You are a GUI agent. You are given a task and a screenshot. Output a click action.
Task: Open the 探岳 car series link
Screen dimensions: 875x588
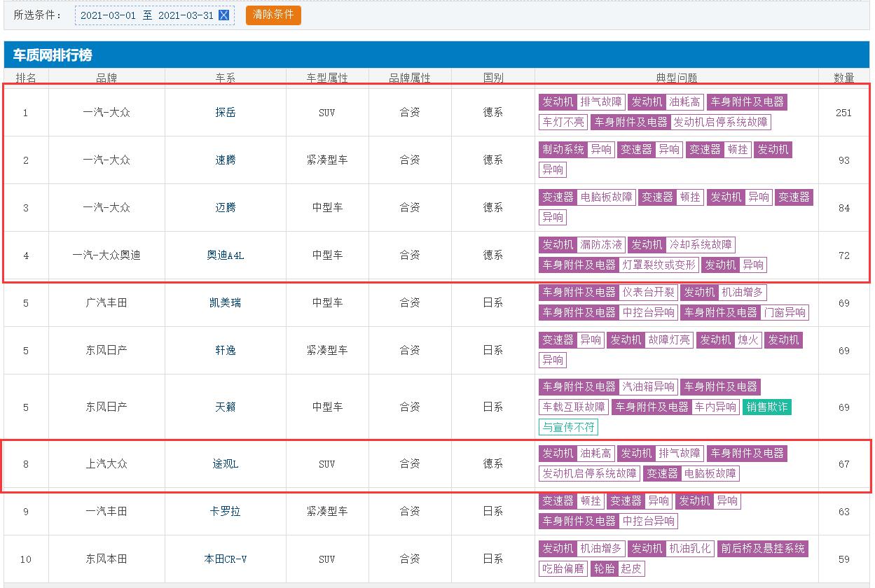click(x=226, y=113)
